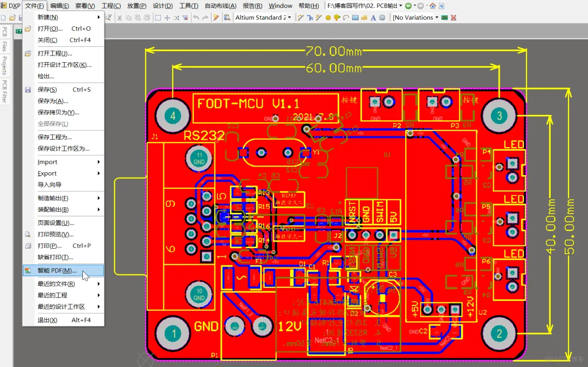Open the 报告(R) menu
The width and height of the screenshot is (588, 367).
click(x=253, y=5)
